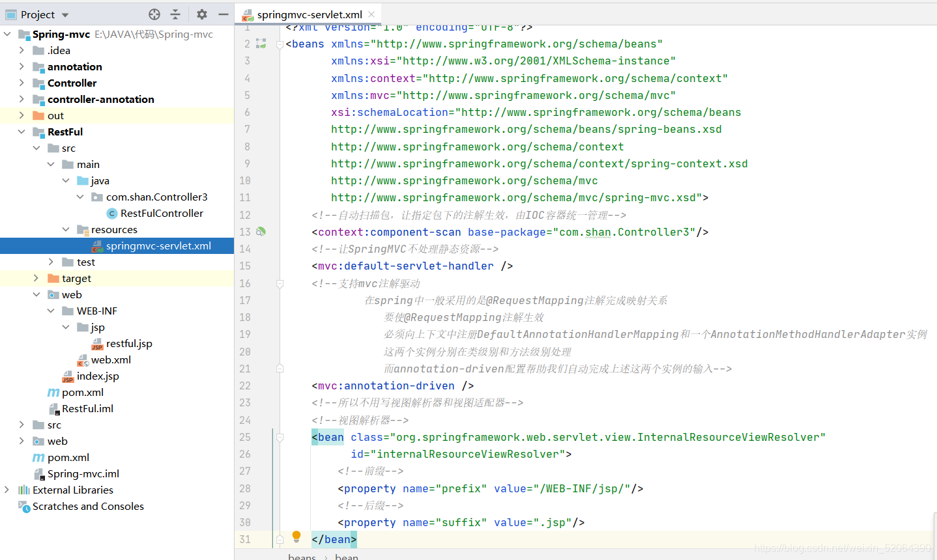Click the springmvc-servlet.xml tab file icon
This screenshot has width=937, height=560.
click(248, 15)
